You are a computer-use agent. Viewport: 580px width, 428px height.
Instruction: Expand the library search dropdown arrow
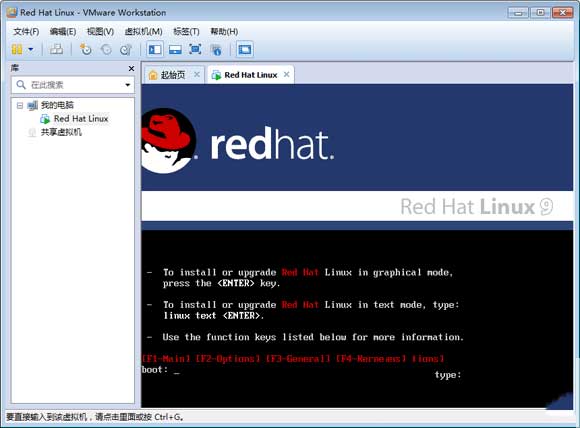tap(128, 85)
